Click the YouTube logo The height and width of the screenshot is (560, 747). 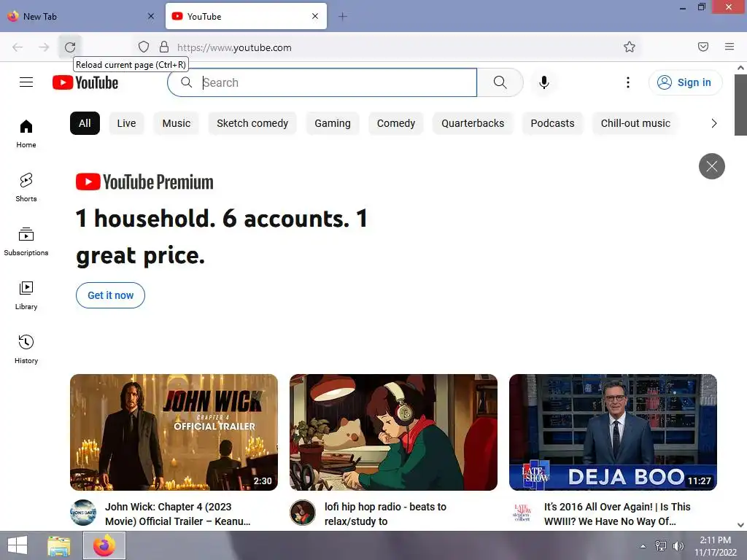click(85, 82)
